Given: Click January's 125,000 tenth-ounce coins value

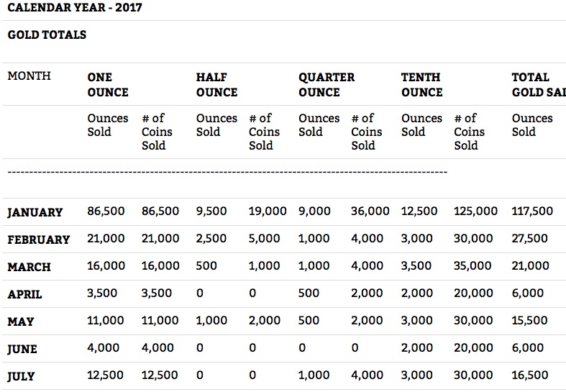Looking at the screenshot, I should tap(475, 211).
